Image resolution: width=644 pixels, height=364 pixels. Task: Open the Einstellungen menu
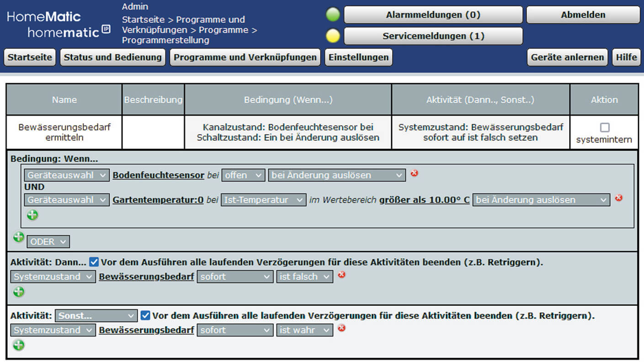click(358, 58)
